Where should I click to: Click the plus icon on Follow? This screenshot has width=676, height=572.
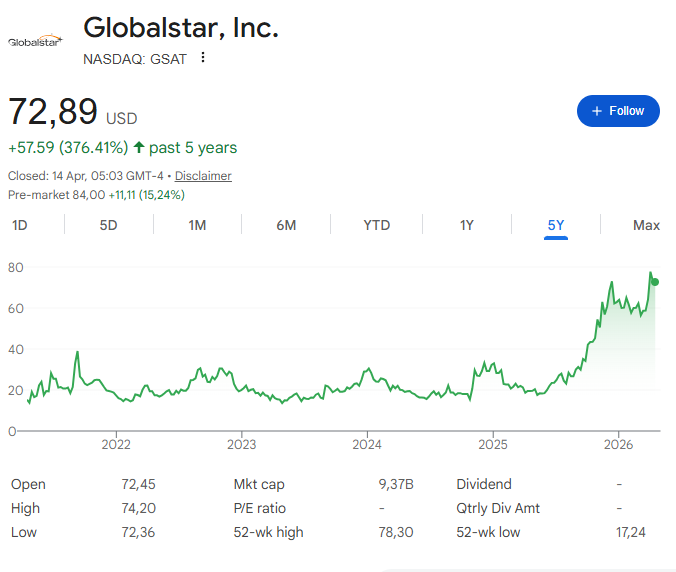(597, 111)
